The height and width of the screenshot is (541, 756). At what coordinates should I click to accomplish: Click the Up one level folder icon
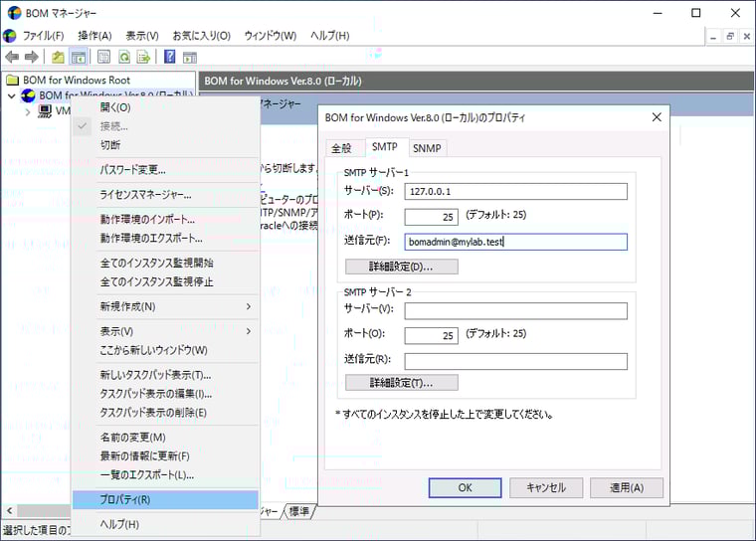click(58, 58)
